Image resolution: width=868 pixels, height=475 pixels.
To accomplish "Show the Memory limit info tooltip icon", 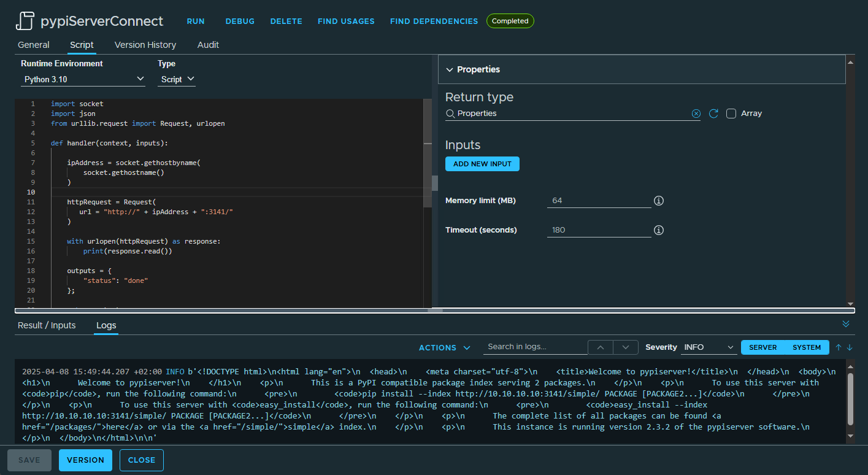I will 659,201.
